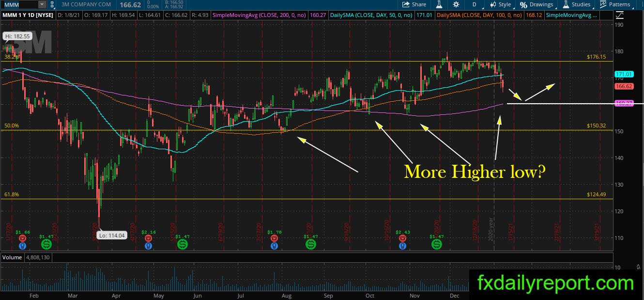Image resolution: width=644 pixels, height=300 pixels.
Task: Click the $176.15 Fibonacci level label
Action: tap(597, 57)
